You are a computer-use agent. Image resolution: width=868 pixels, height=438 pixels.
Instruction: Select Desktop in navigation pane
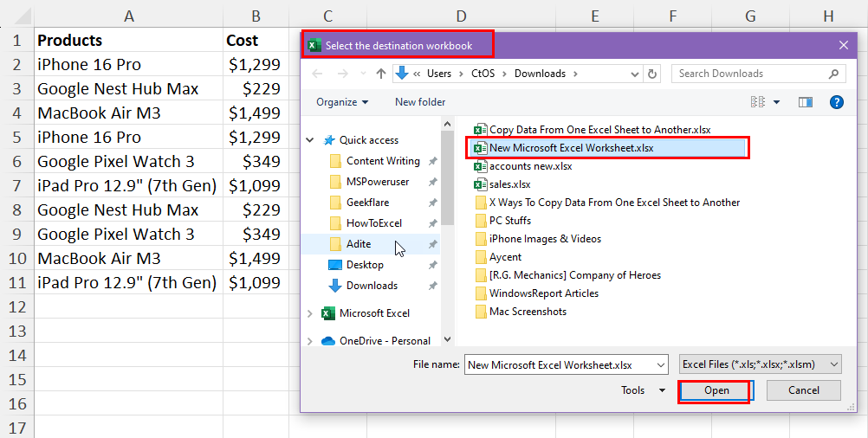[365, 265]
